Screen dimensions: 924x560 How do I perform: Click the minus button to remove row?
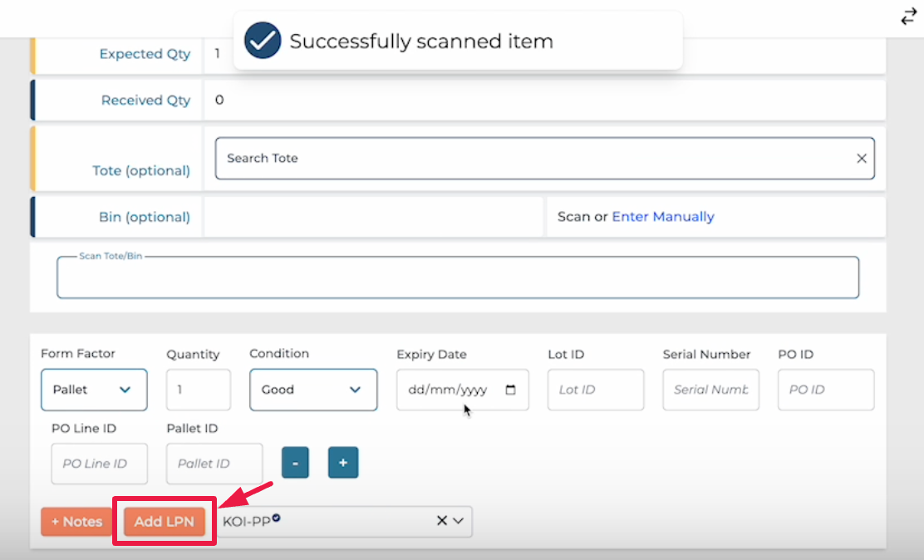point(295,463)
